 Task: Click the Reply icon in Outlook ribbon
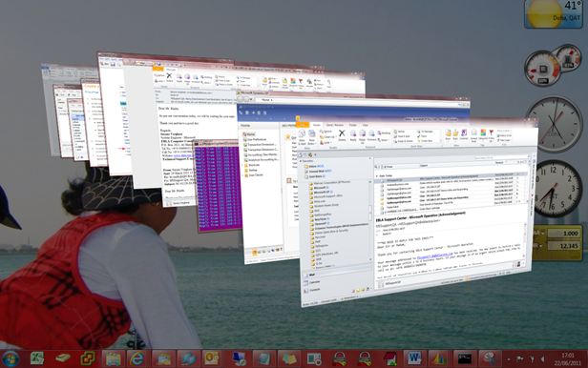353,134
